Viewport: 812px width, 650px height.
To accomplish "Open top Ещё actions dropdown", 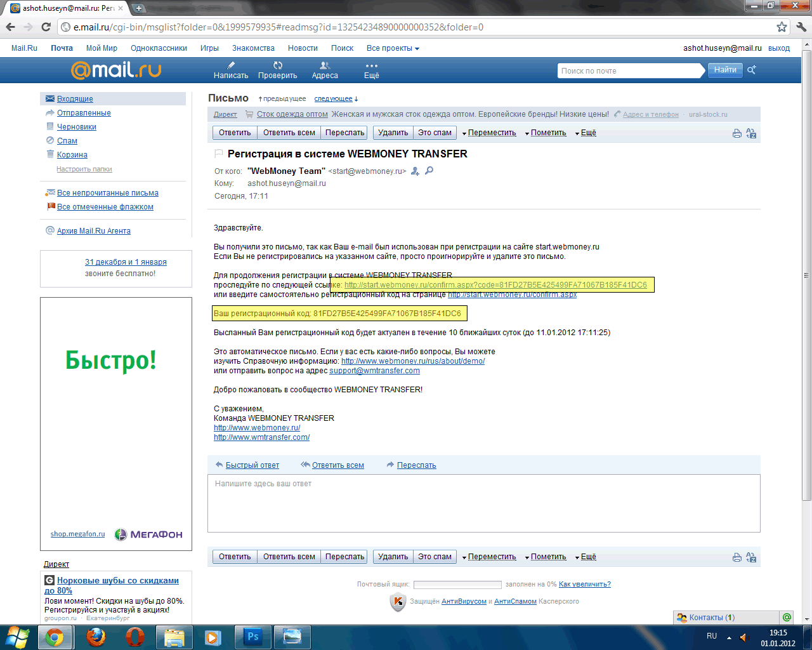I will tap(586, 133).
